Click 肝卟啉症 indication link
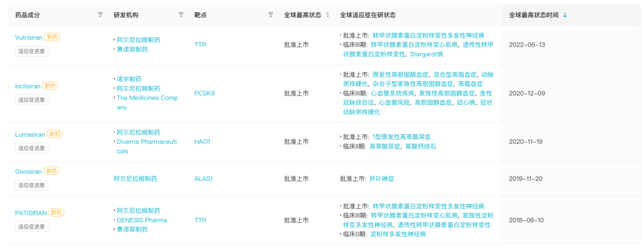The width and height of the screenshot is (644, 249). 382,179
